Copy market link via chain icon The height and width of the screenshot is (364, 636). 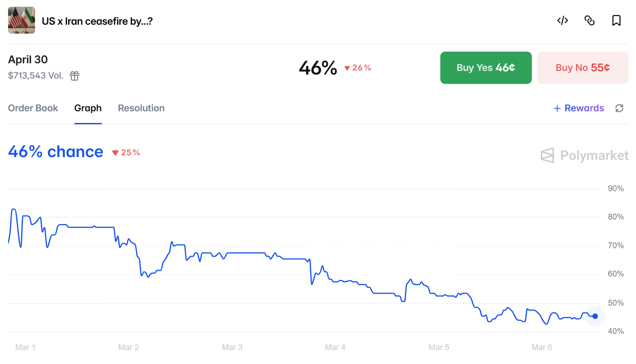(x=589, y=20)
